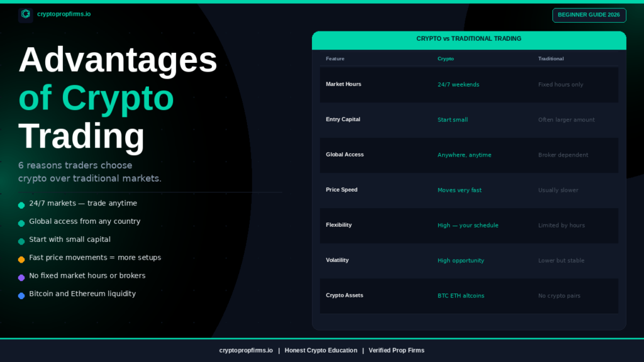Click the 'Start small' cell
This screenshot has width=644, height=362.
tap(453, 120)
